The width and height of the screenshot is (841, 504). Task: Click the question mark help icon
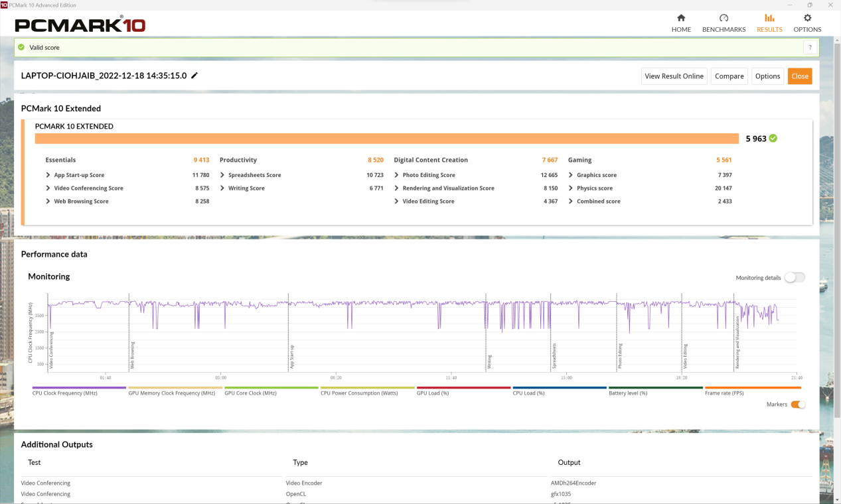pyautogui.click(x=810, y=47)
